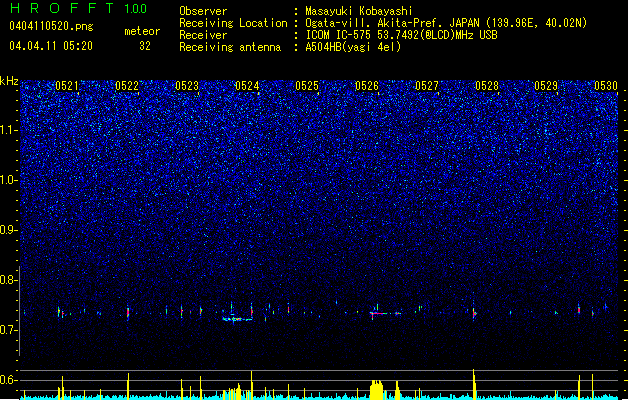Click the 0.8 frequency axis label
629x400 pixels.
8,280
